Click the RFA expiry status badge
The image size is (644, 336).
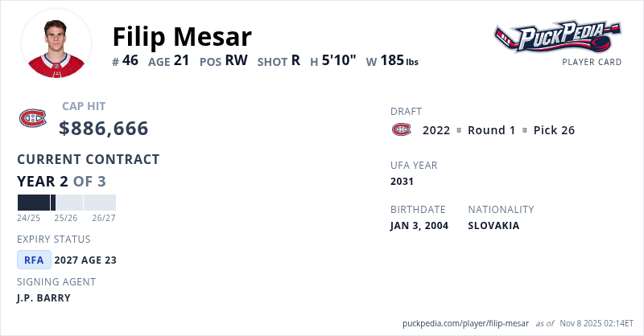pyautogui.click(x=35, y=260)
